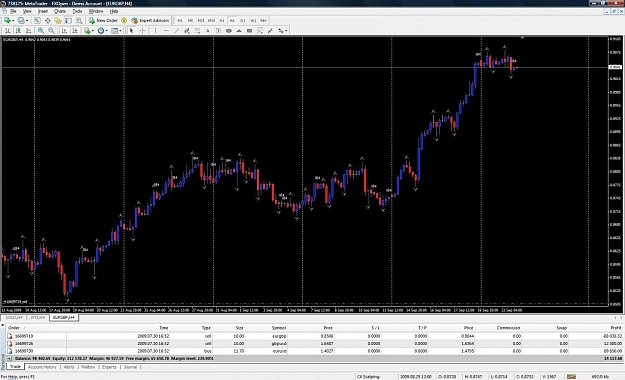Select the Trendline drawing tool
The height and width of the screenshot is (380, 625).
click(177, 31)
